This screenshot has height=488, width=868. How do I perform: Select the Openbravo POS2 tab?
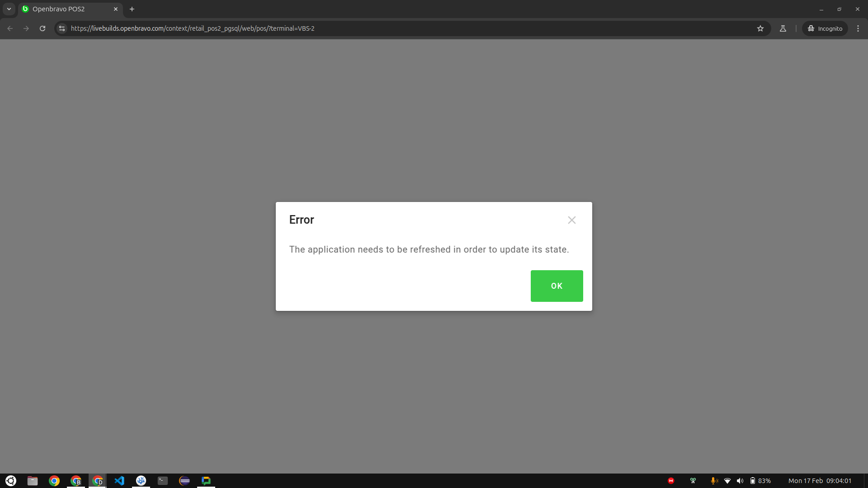63,9
